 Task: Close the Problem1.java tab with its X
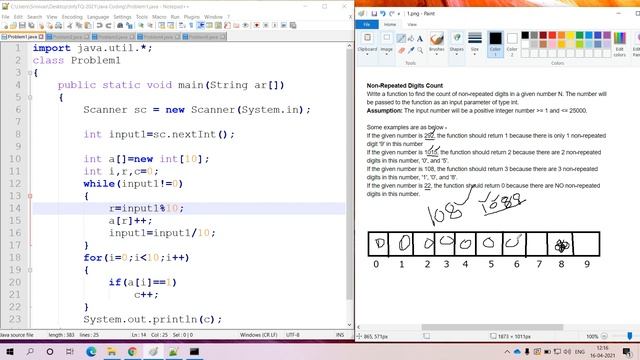(x=41, y=37)
